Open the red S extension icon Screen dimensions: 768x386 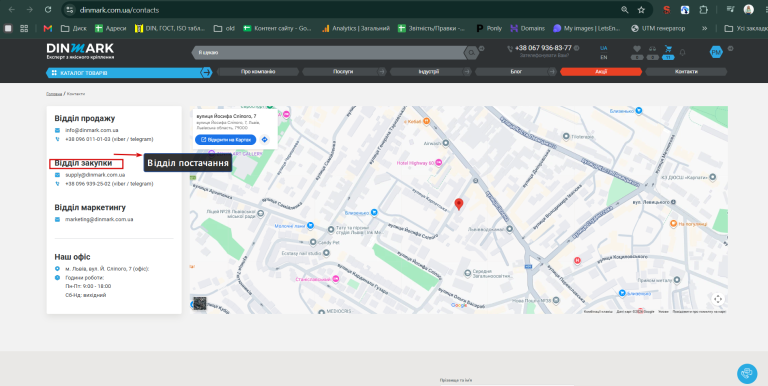[x=667, y=10]
